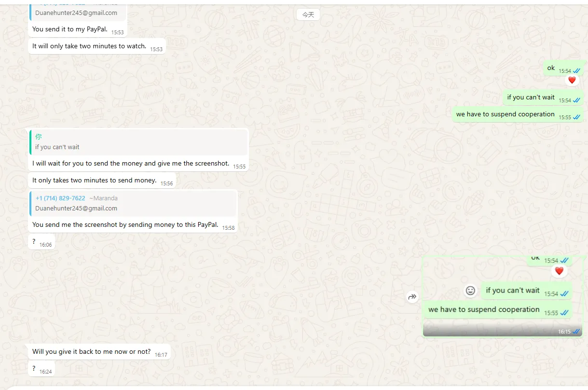Screen dimensions: 588x390
Task: Click the blue double-check receipt on the 16:15 image
Action: [576, 332]
